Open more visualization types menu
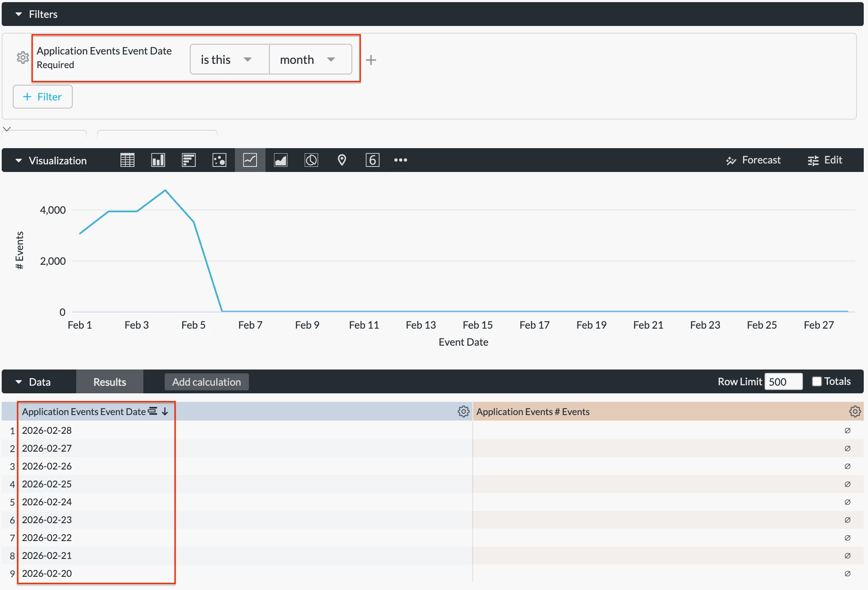The height and width of the screenshot is (590, 868). click(x=400, y=160)
